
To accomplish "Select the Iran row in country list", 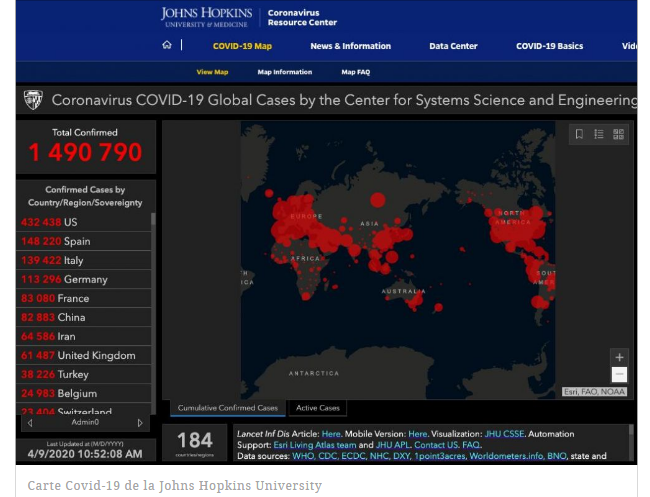I will pyautogui.click(x=84, y=337).
